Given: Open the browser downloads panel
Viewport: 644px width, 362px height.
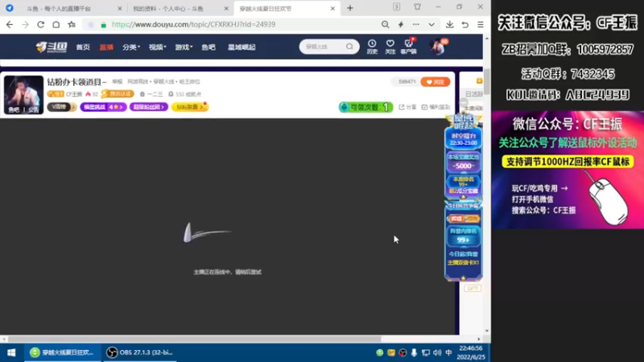Looking at the screenshot, I should (450, 25).
